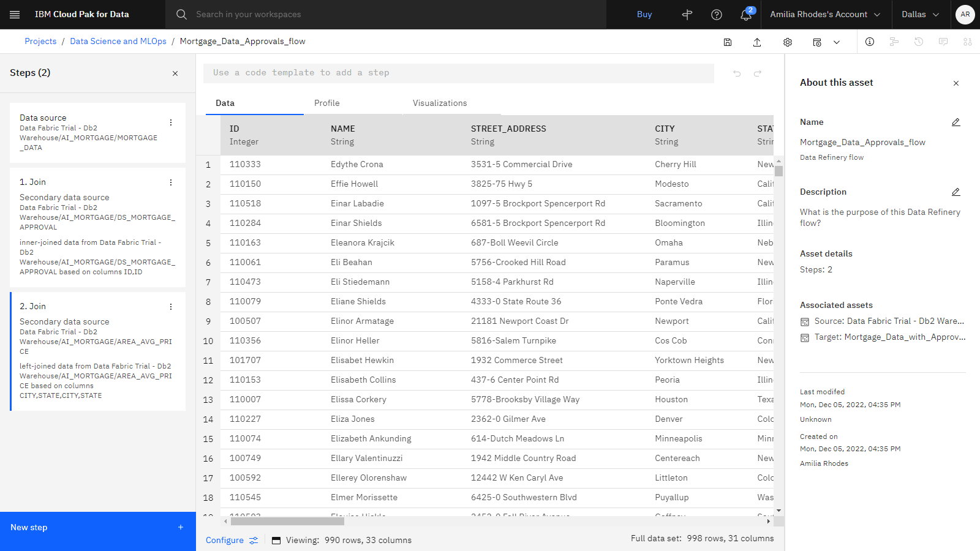Click the New step button
980x551 pixels.
[98, 528]
